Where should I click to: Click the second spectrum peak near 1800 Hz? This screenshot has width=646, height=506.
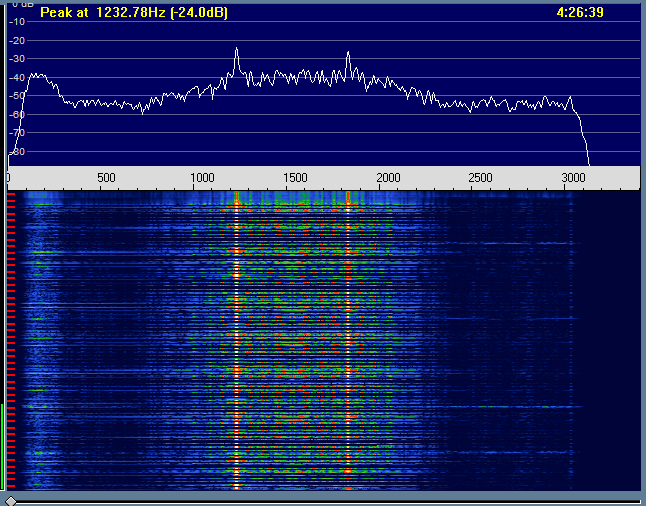coord(348,54)
